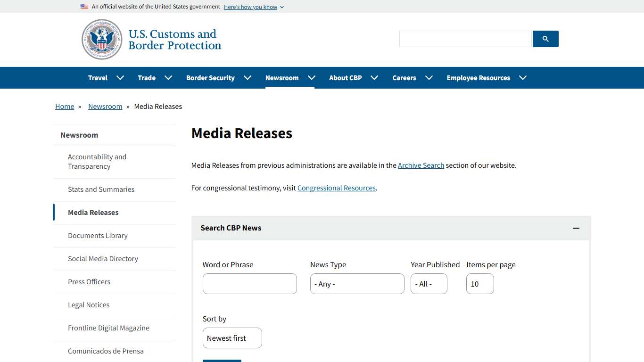Image resolution: width=644 pixels, height=362 pixels.
Task: Click the CBP seal logo
Action: coord(102,39)
